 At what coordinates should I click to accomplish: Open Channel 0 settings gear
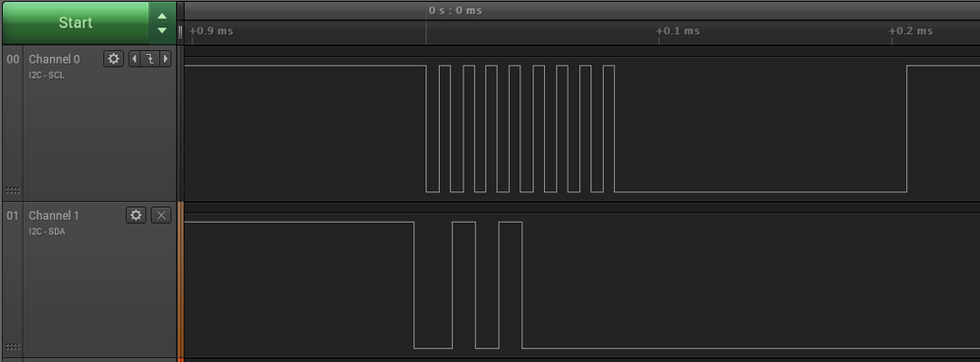click(113, 59)
